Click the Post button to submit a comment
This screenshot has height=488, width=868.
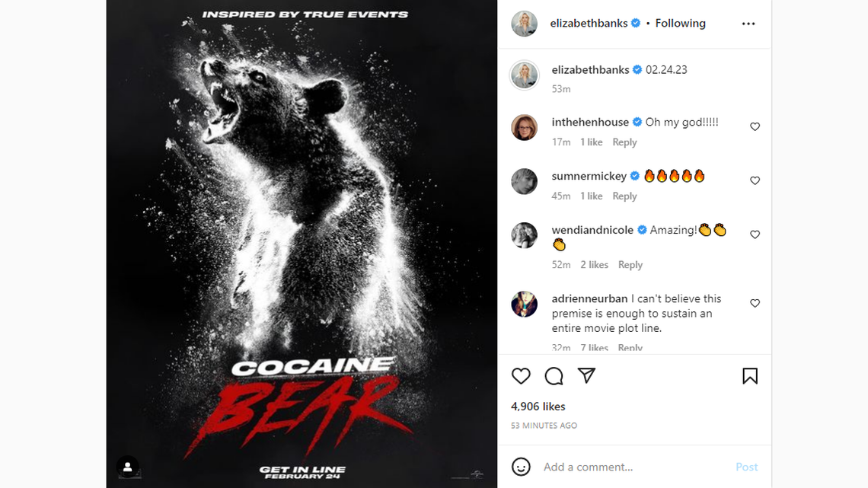[746, 467]
